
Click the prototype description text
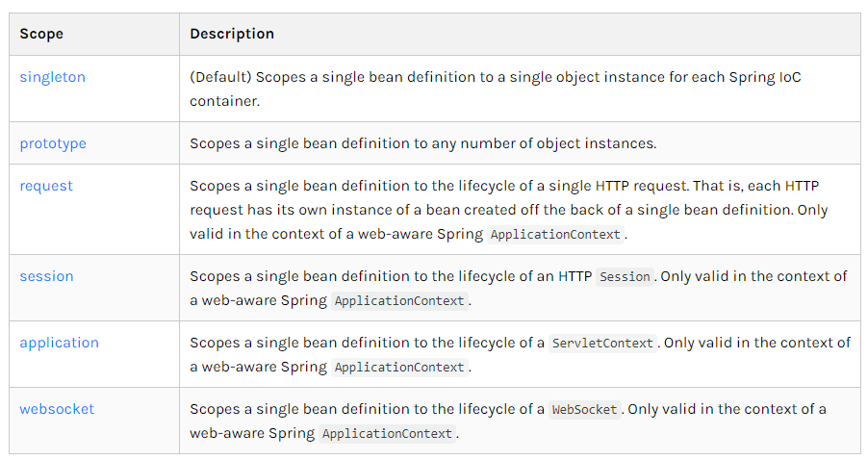point(422,144)
